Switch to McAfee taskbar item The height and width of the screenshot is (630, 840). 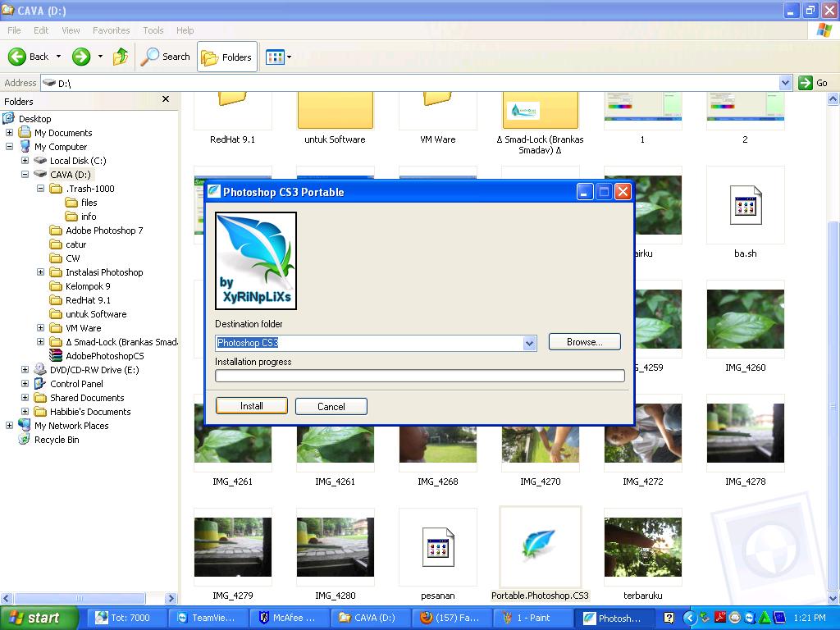(x=288, y=618)
